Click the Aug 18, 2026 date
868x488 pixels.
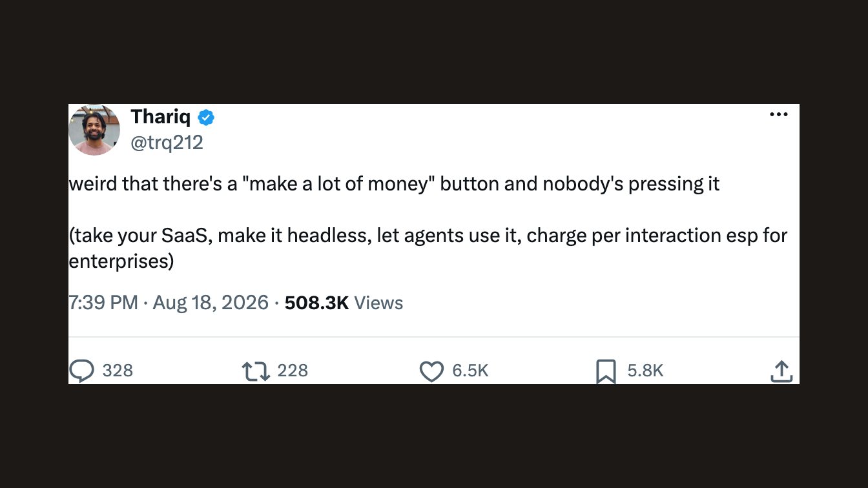click(x=211, y=303)
